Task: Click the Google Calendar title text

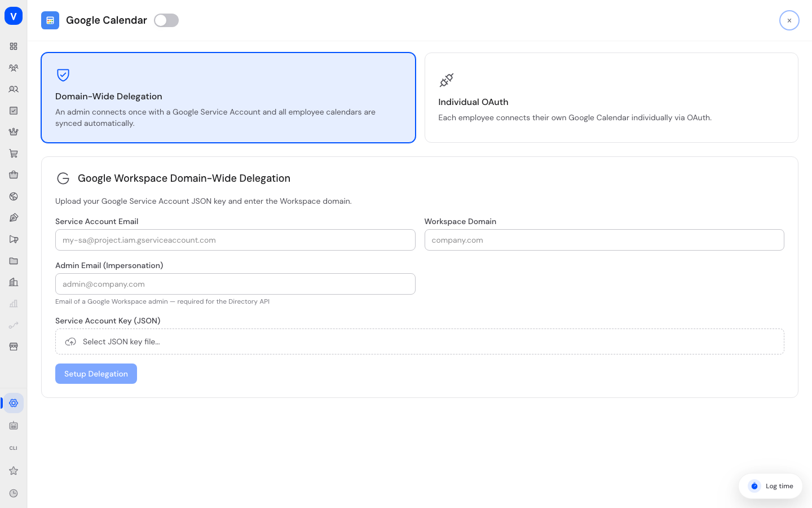Action: tap(107, 20)
